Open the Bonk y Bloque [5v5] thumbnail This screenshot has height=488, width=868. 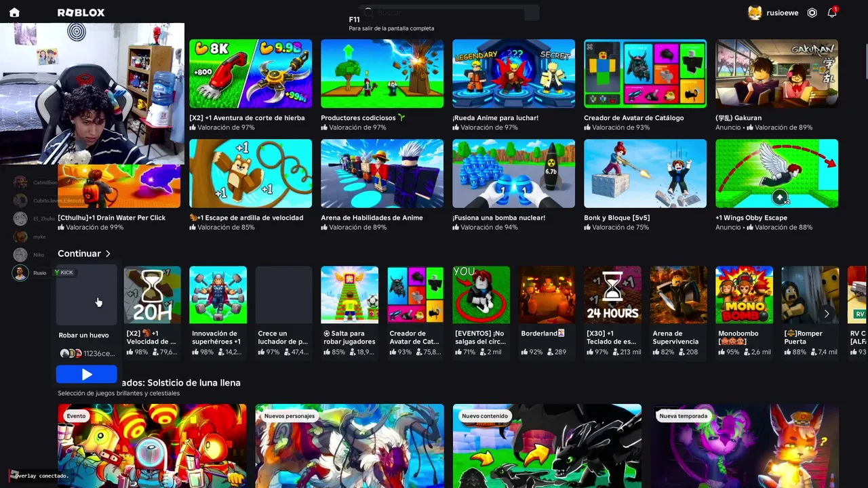click(x=645, y=174)
